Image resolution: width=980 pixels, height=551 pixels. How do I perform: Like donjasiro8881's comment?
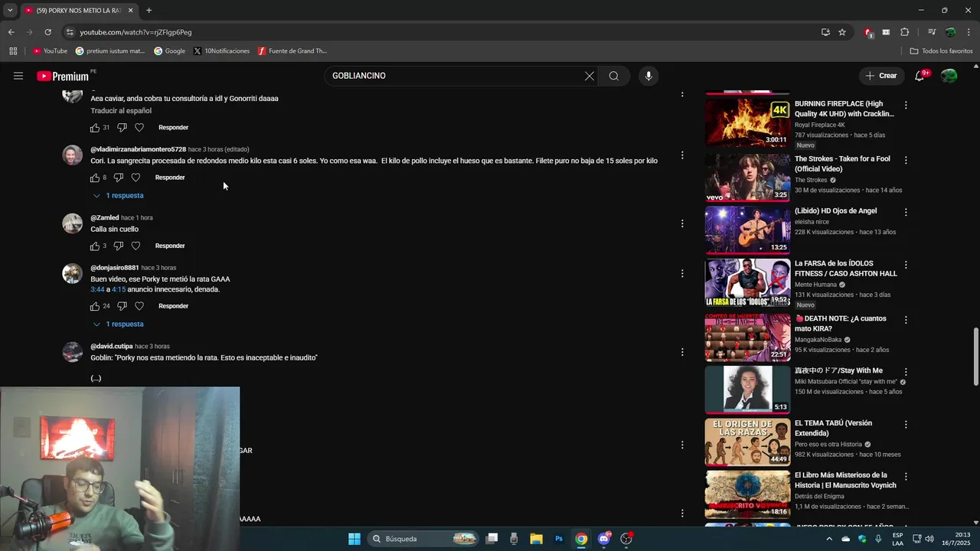[x=95, y=306]
